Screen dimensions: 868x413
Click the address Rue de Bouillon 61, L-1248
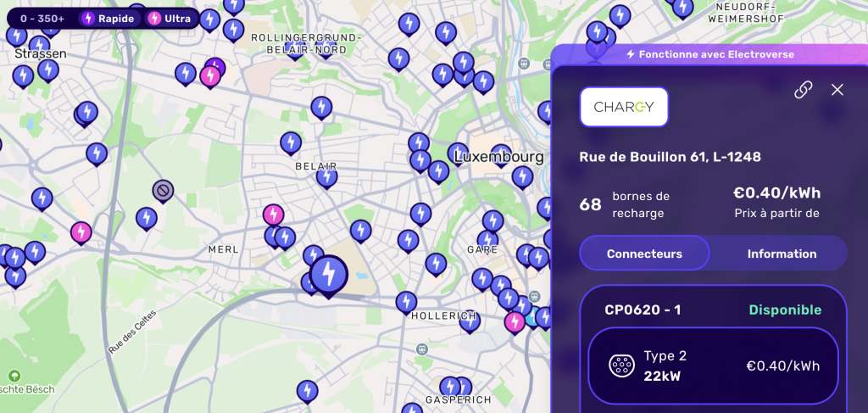pos(670,157)
